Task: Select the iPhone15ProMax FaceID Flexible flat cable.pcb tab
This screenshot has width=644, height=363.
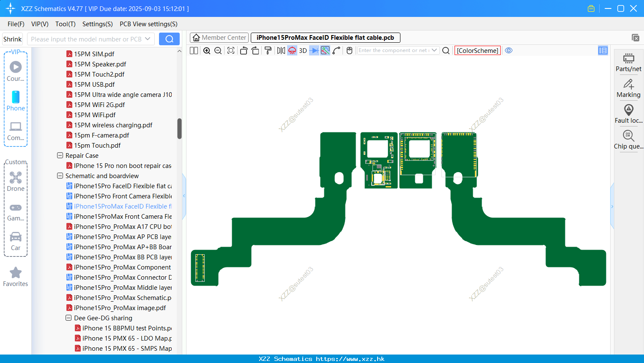Action: 325,38
